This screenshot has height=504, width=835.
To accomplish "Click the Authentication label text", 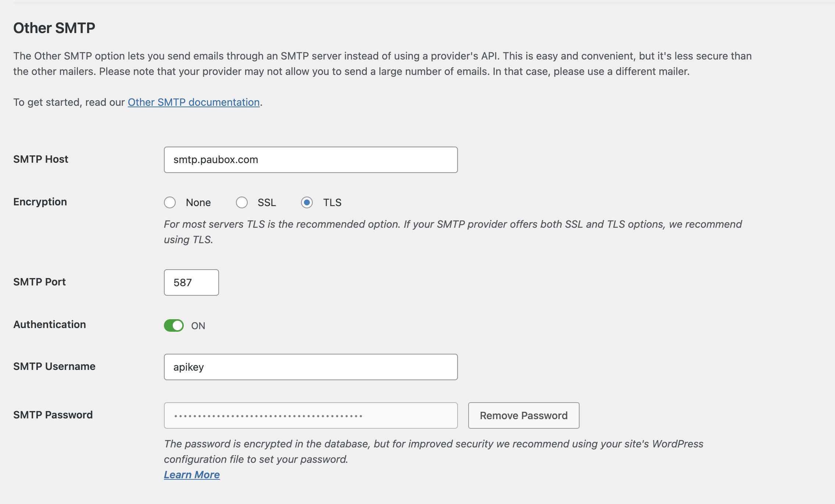I will [x=50, y=324].
